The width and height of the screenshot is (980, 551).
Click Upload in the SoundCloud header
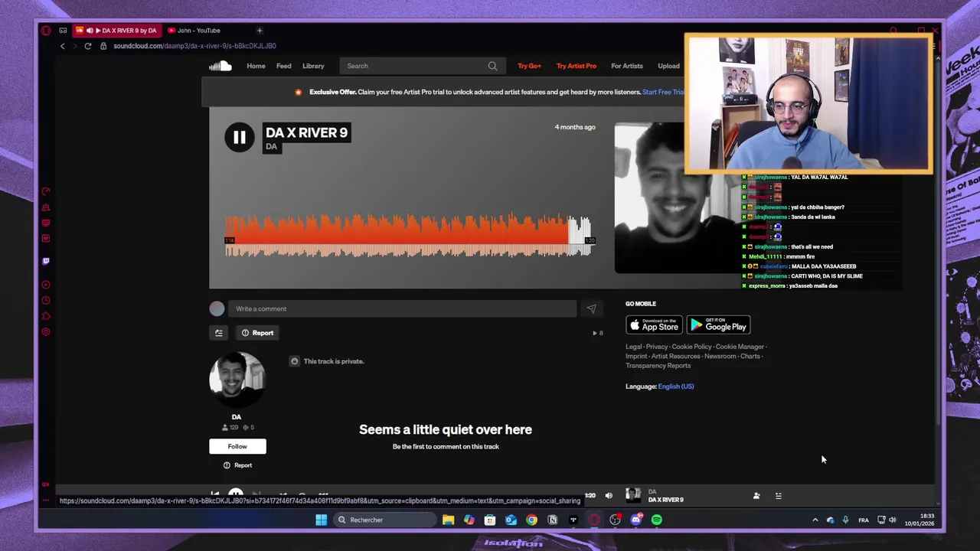[x=668, y=66]
